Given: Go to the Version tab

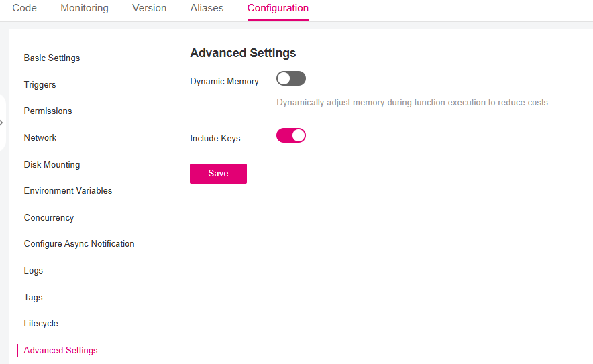Looking at the screenshot, I should point(150,9).
